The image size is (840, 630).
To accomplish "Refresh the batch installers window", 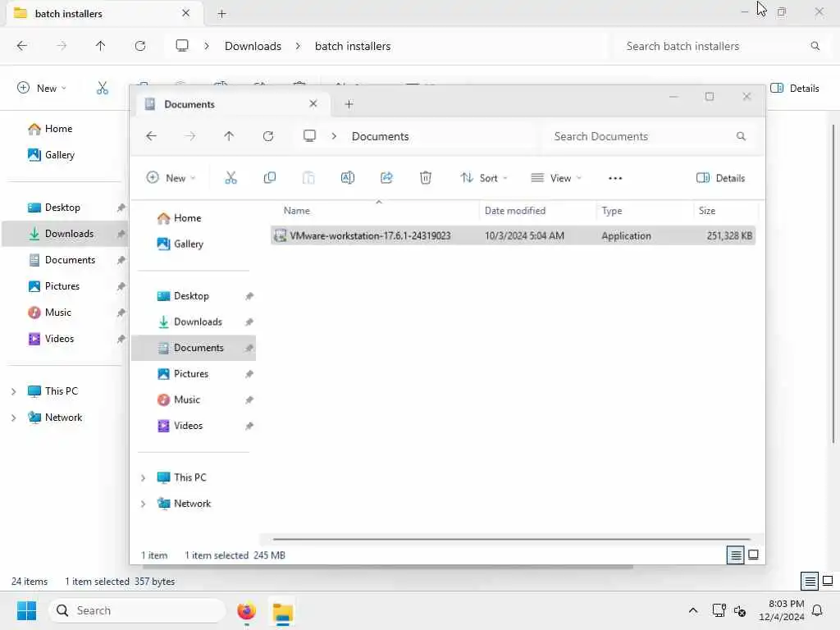I will point(140,46).
